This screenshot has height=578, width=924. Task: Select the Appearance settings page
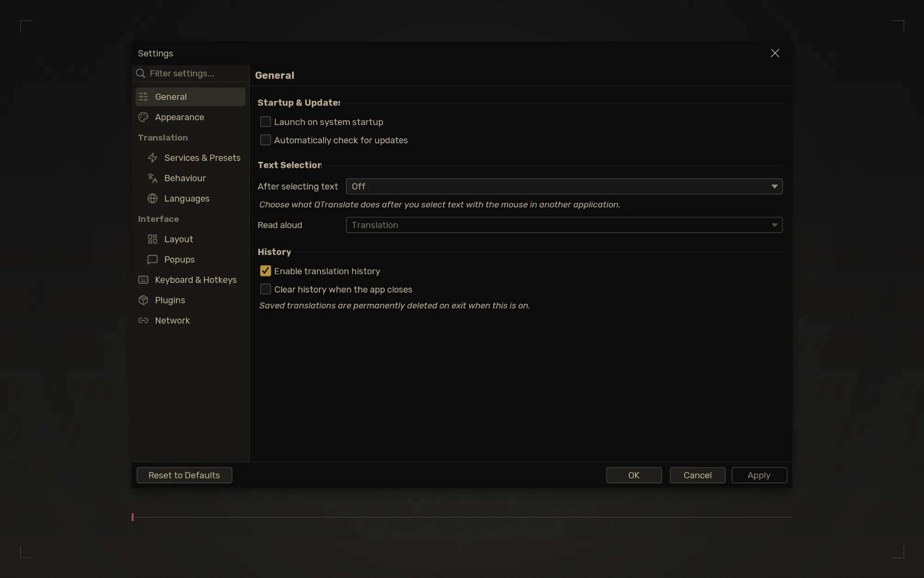click(x=190, y=117)
